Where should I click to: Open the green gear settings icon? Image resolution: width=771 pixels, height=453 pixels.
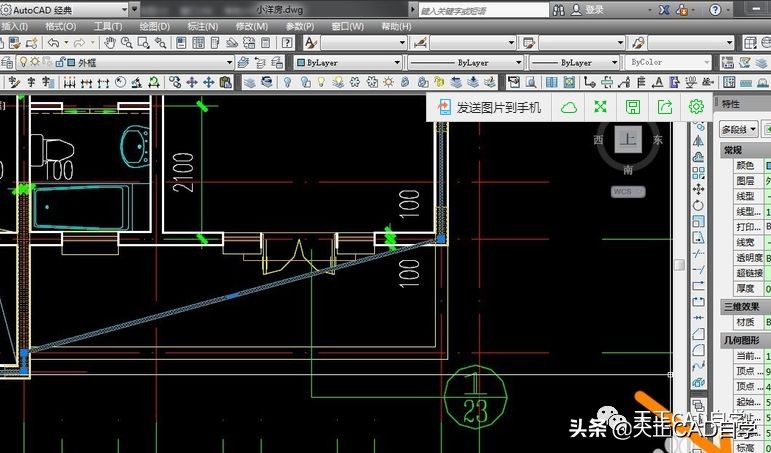[x=696, y=107]
